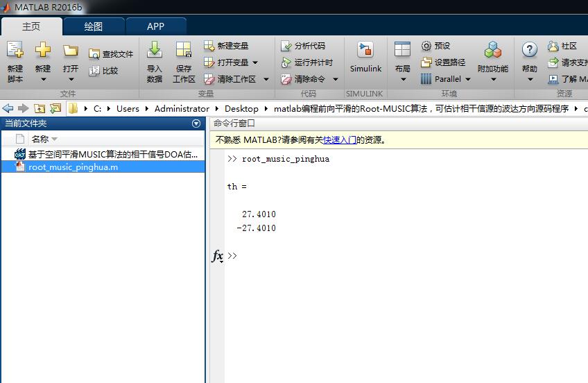588x383 pixels.
Task: Click the Parallel icon
Action: point(426,79)
